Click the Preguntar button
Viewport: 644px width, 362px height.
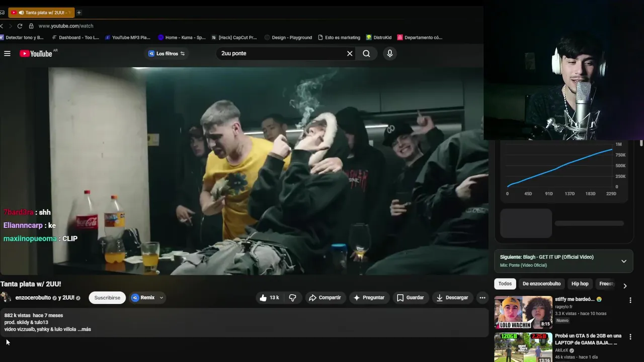tap(369, 298)
